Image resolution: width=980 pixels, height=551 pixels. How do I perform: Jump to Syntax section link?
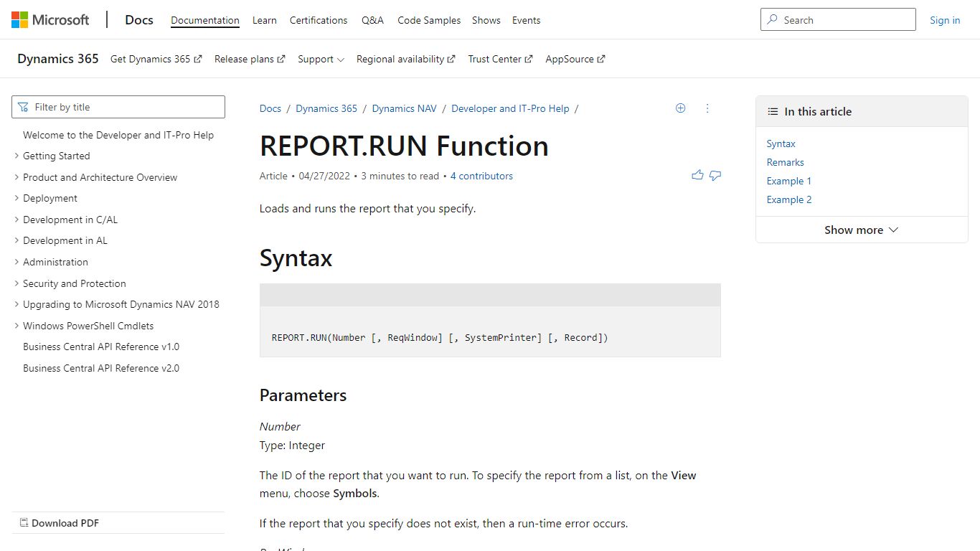[x=781, y=143]
